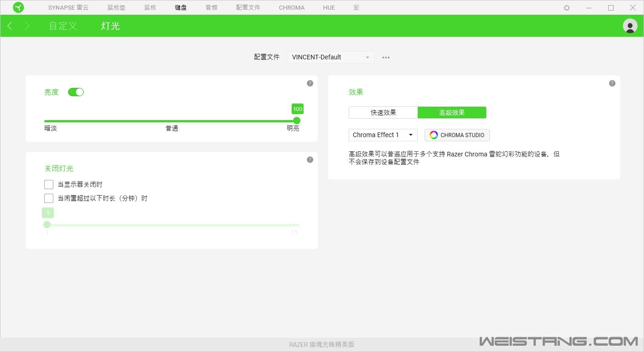Viewport: 644px width, 352px height.
Task: Open Synapse settings via the gear icon
Action: [566, 7]
